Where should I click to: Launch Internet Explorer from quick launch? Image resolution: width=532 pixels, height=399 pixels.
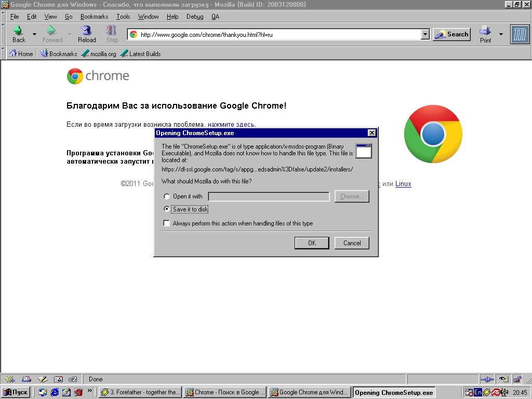tap(55, 392)
